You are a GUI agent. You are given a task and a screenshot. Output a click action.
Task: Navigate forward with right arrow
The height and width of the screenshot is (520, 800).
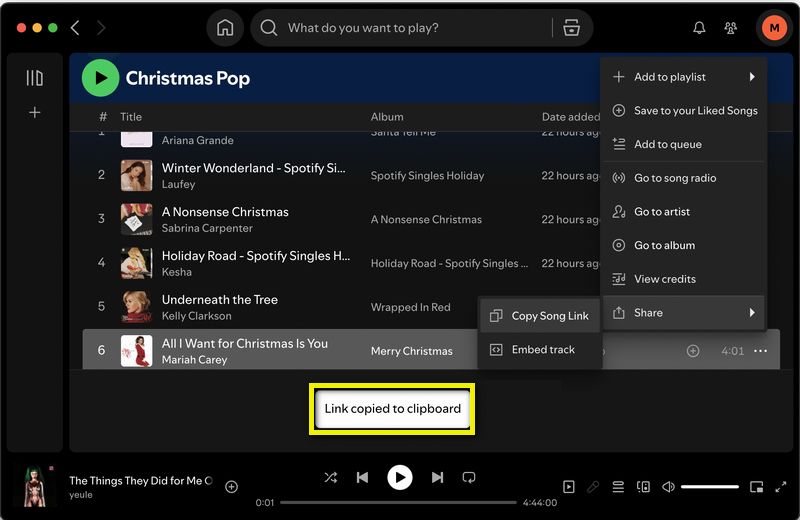coord(101,28)
